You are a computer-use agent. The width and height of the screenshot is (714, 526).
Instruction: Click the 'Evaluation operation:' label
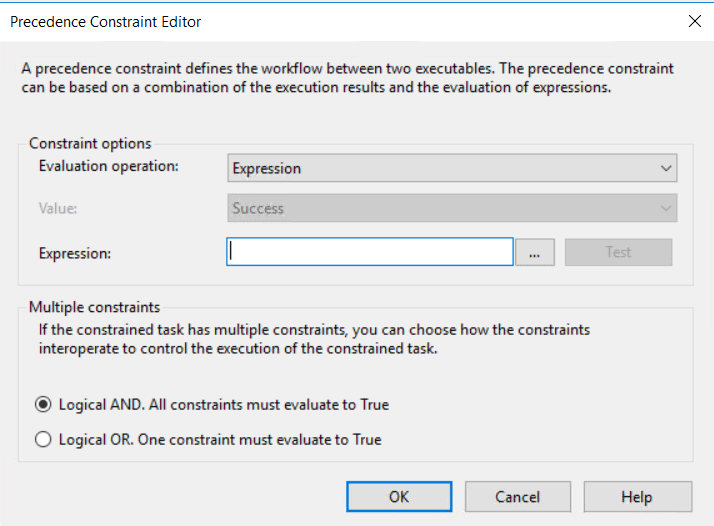[109, 166]
